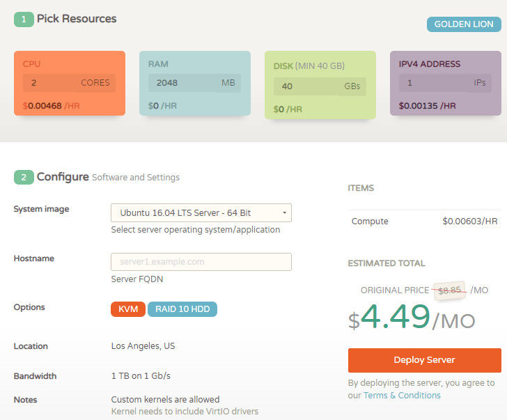The width and height of the screenshot is (507, 420).
Task: Select the Compute line item
Action: point(370,221)
